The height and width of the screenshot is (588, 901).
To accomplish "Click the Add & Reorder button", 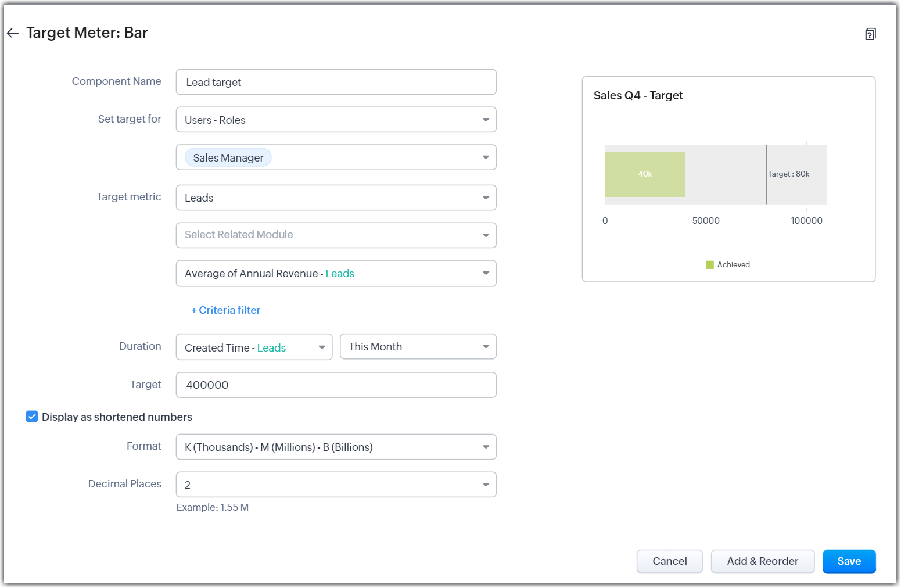I will point(762,561).
